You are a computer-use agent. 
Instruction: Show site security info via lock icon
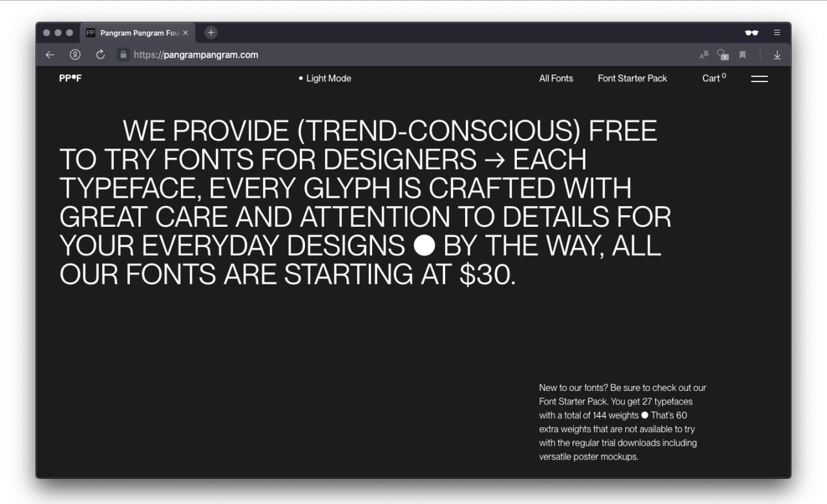[x=123, y=55]
